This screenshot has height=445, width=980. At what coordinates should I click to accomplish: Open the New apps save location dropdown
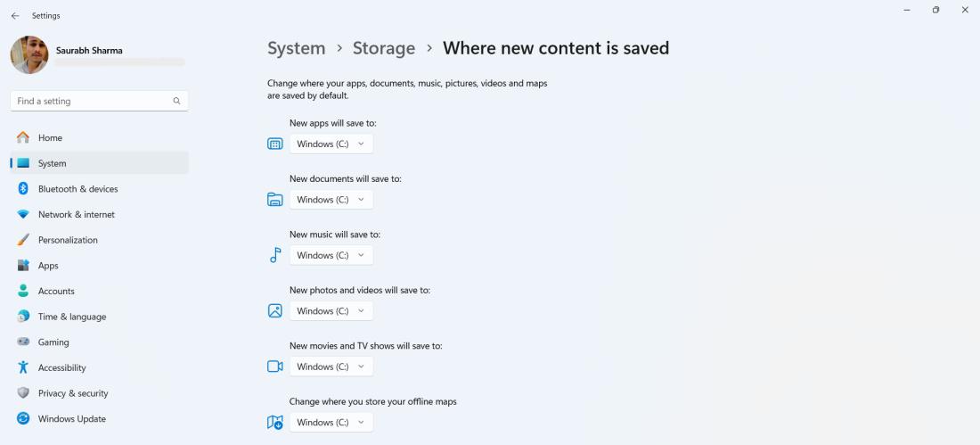pyautogui.click(x=331, y=144)
